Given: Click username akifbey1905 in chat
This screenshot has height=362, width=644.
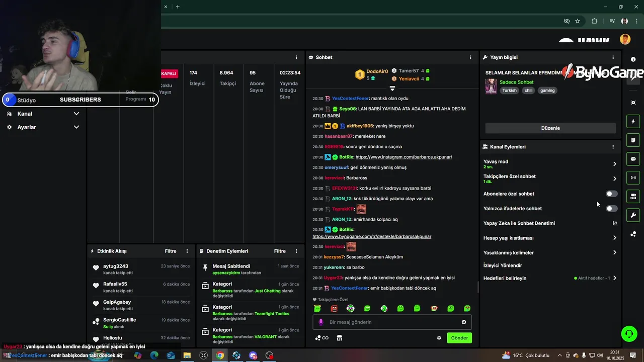Looking at the screenshot, I should point(360,126).
